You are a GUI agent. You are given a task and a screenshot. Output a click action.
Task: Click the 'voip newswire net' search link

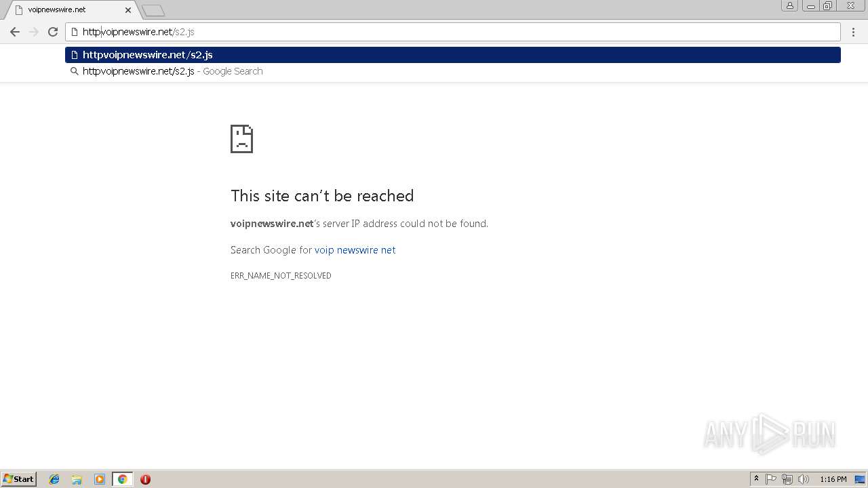click(x=355, y=250)
